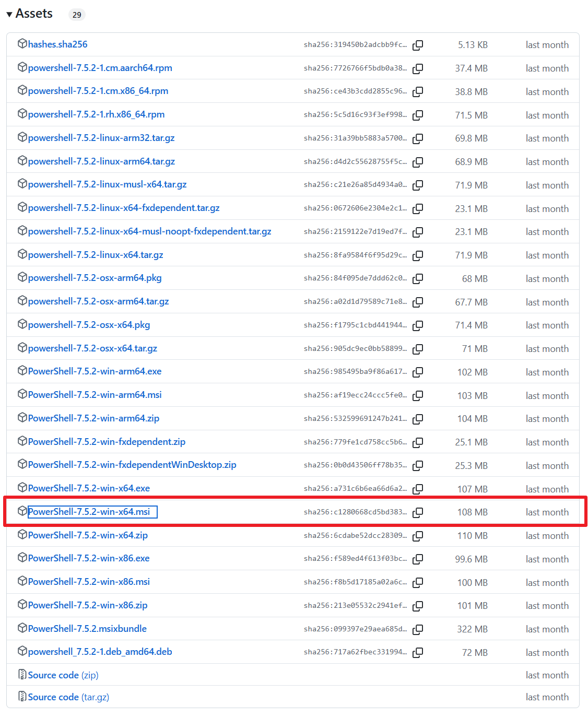Download powershell_7.5.2-1.deb_amd64.deb
Screen dimensions: 588x717
pos(100,652)
